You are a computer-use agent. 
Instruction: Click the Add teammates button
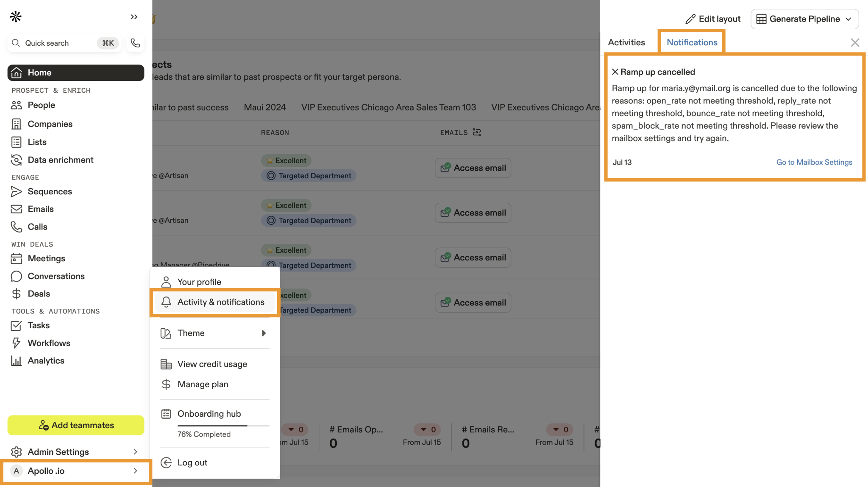click(x=76, y=425)
